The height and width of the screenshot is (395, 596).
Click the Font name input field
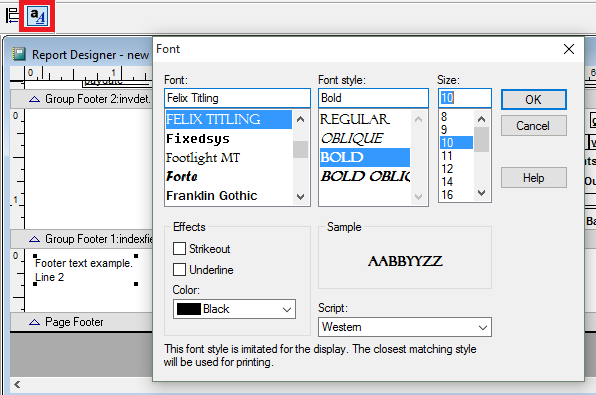(x=238, y=98)
